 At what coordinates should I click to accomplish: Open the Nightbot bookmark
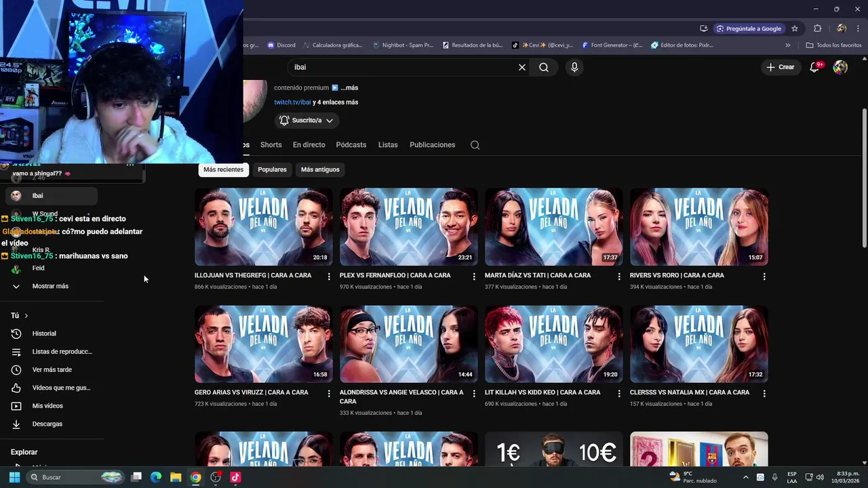[403, 45]
